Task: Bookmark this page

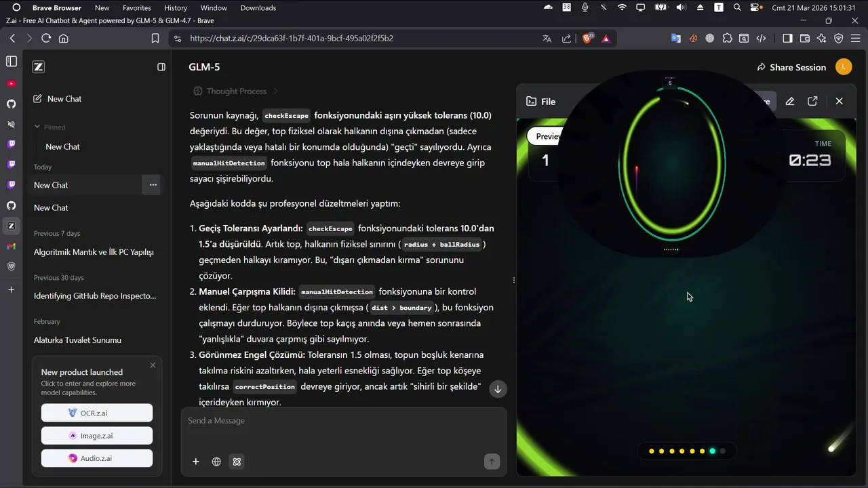Action: [155, 39]
